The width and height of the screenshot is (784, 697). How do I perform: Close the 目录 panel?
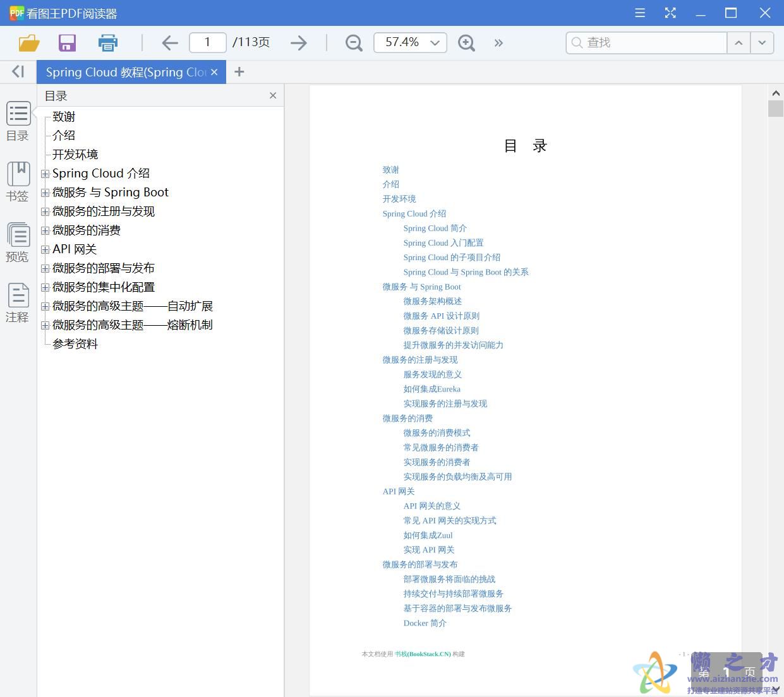click(x=273, y=95)
